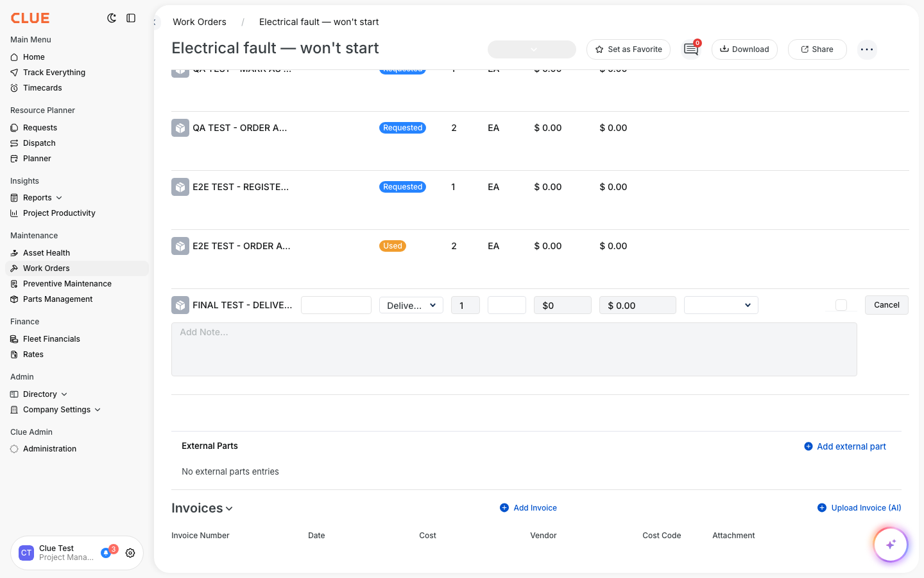The image size is (924, 578).
Task: Collapse the Invoices section chevron
Action: click(229, 508)
